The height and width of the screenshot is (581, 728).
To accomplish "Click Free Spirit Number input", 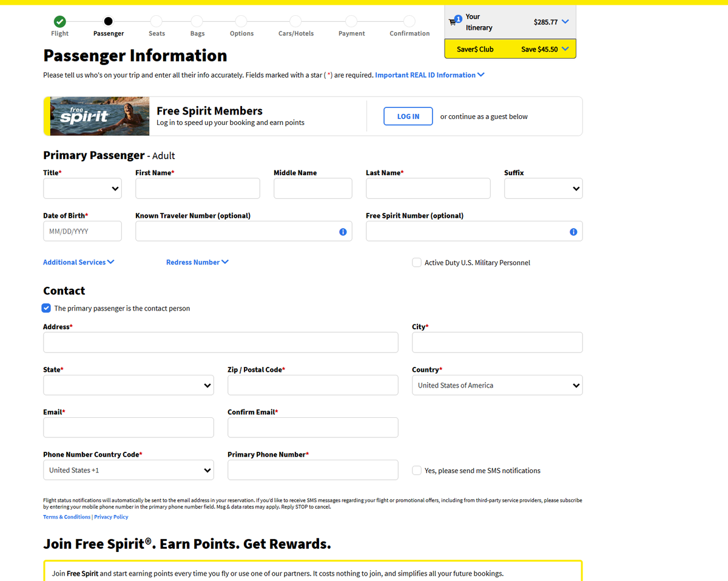I will click(x=474, y=231).
